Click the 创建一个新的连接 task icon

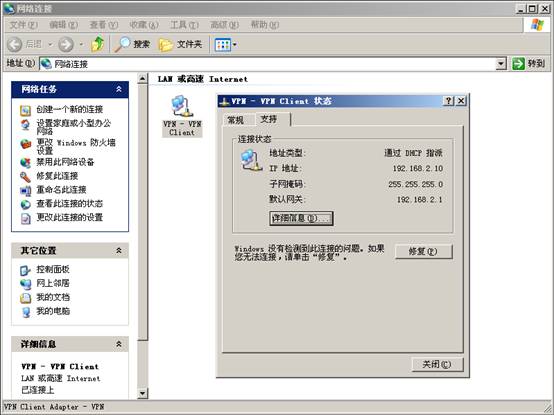pyautogui.click(x=25, y=111)
